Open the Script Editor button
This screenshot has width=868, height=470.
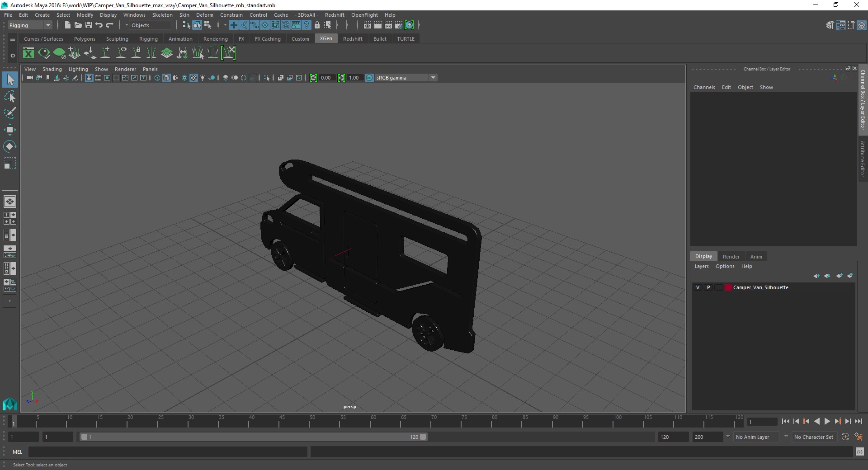859,452
